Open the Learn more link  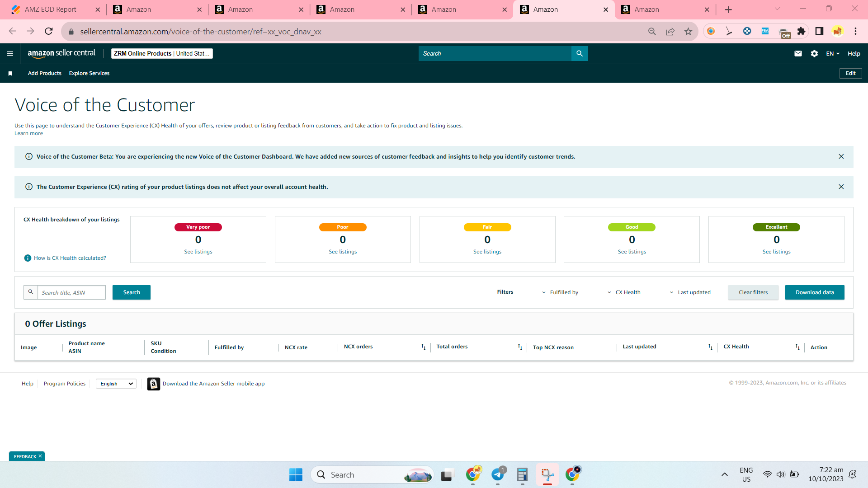coord(28,133)
